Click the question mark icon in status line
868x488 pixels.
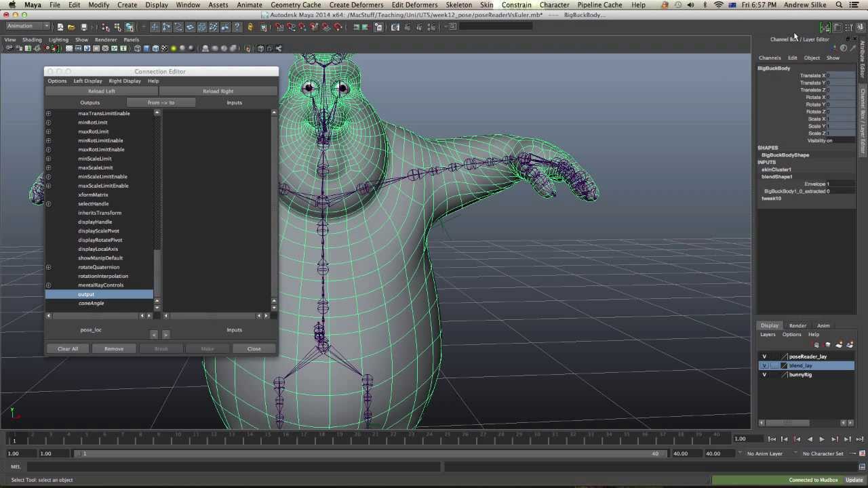tap(237, 27)
